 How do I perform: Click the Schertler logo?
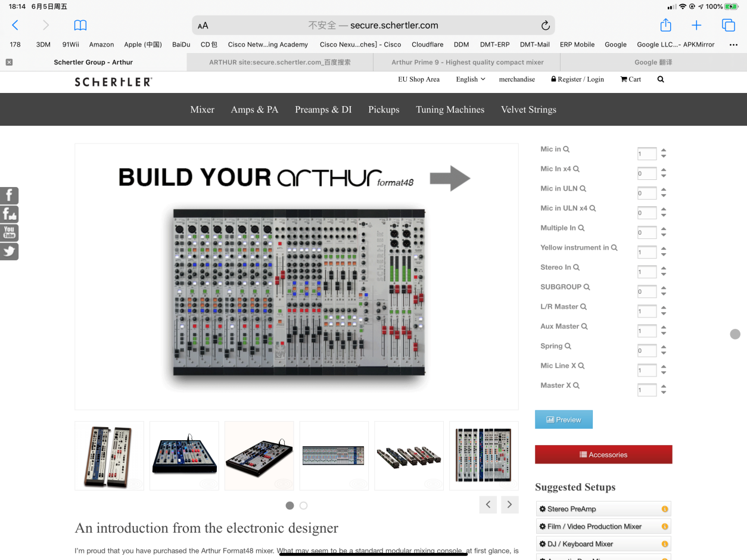click(113, 82)
